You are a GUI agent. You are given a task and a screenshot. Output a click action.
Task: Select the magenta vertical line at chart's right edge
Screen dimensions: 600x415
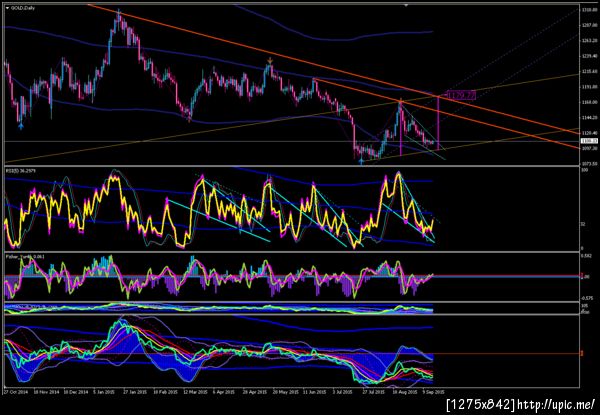click(x=438, y=124)
